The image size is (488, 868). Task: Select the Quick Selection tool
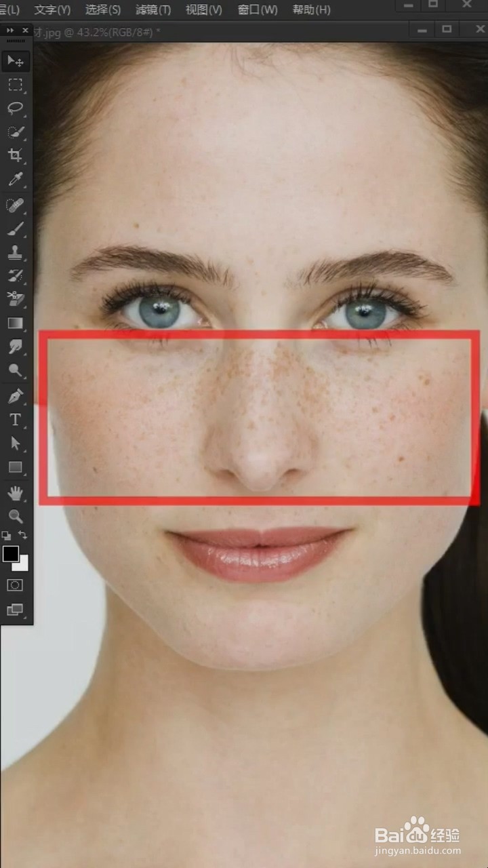(x=15, y=132)
